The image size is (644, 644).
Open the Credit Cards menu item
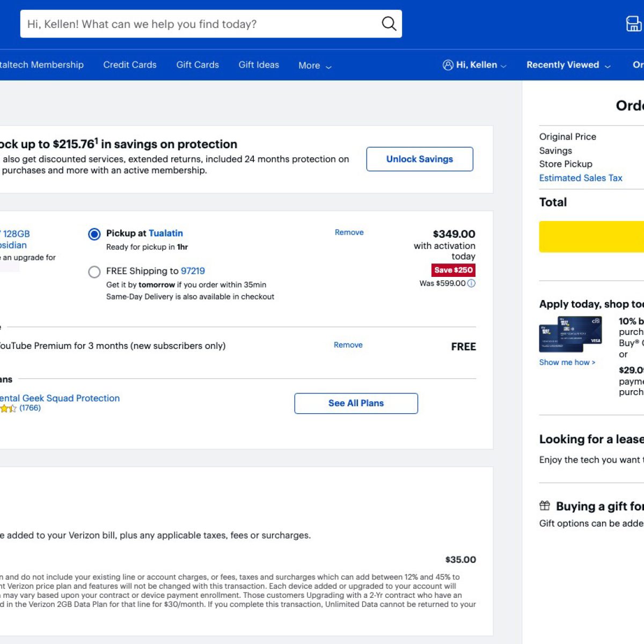click(x=130, y=65)
